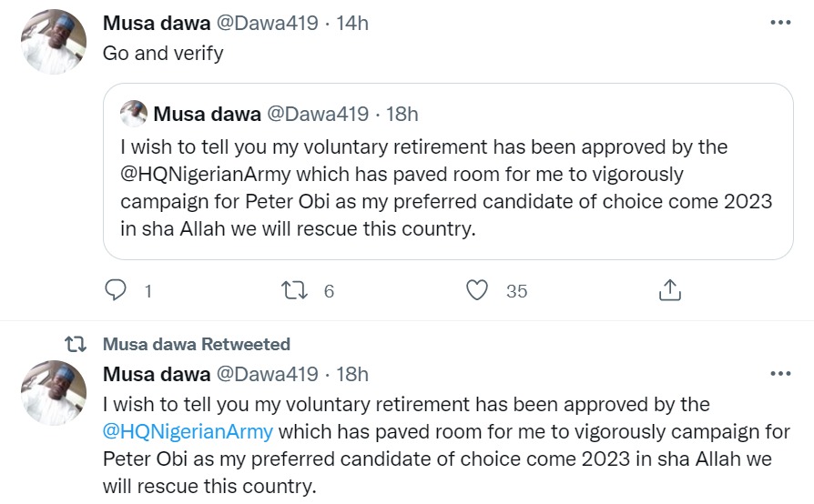The image size is (814, 504).
Task: Like the "Go and verify" tweet
Action: pos(477,290)
